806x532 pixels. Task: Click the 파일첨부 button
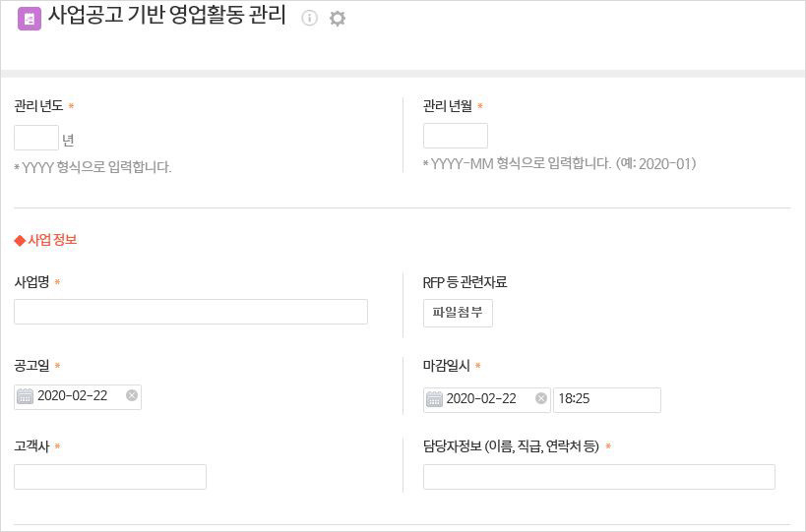point(458,313)
